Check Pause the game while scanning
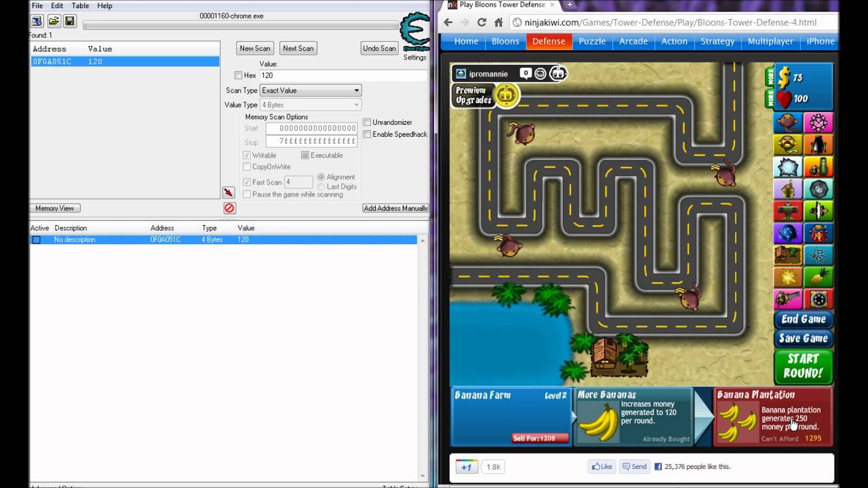The image size is (868, 488). [247, 195]
